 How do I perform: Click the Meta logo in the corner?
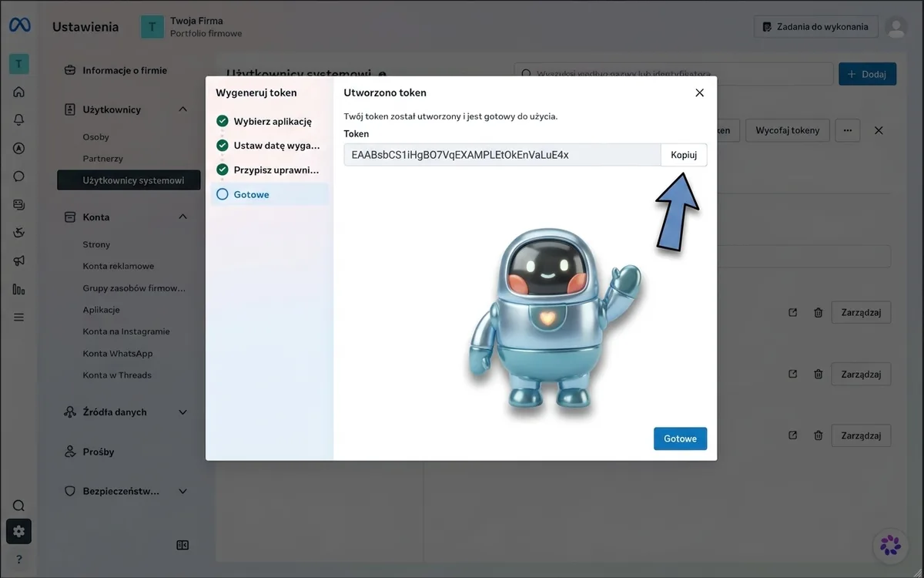click(x=19, y=26)
